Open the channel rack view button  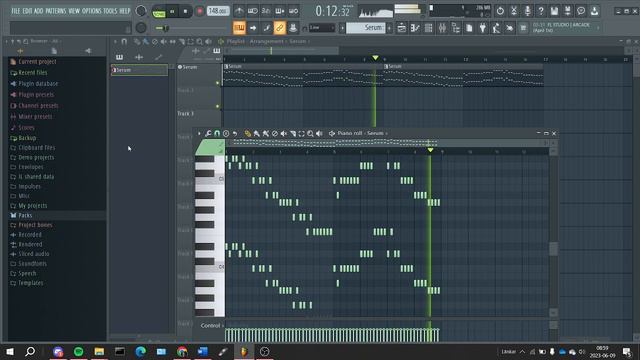(429, 28)
